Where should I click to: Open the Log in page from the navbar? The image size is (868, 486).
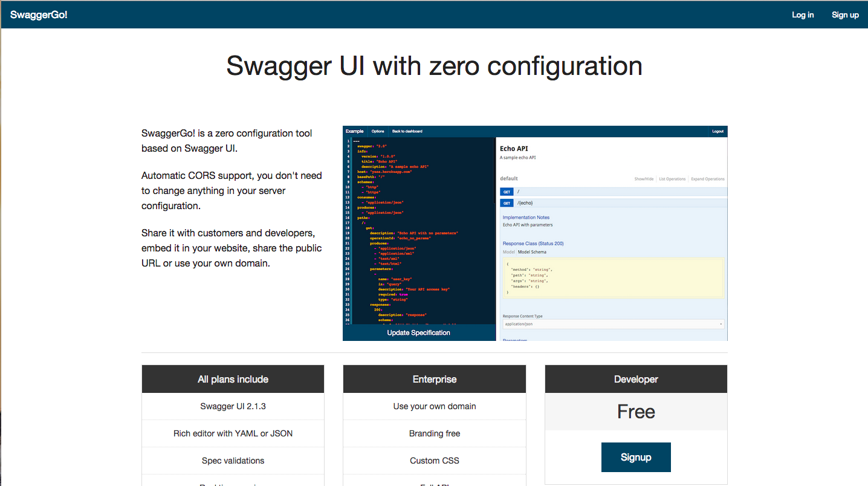coord(802,15)
